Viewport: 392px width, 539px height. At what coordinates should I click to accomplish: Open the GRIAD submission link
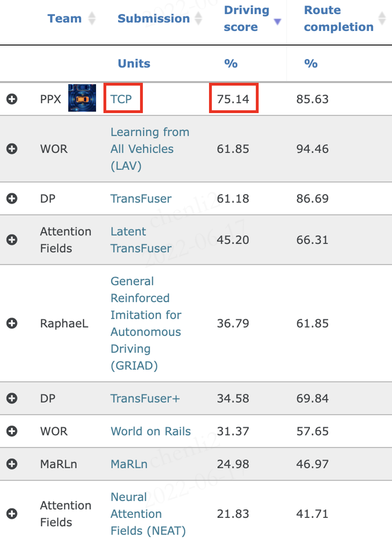tap(146, 323)
